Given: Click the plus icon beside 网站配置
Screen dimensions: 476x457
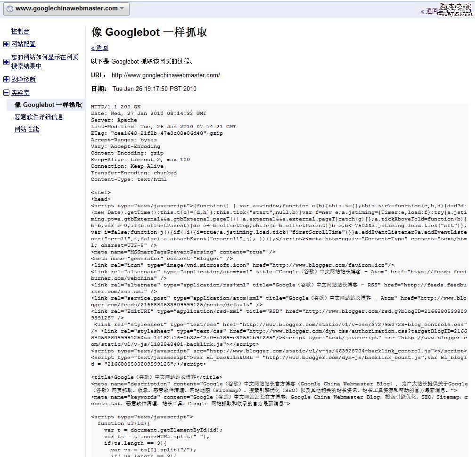Looking at the screenshot, I should click(6, 44).
